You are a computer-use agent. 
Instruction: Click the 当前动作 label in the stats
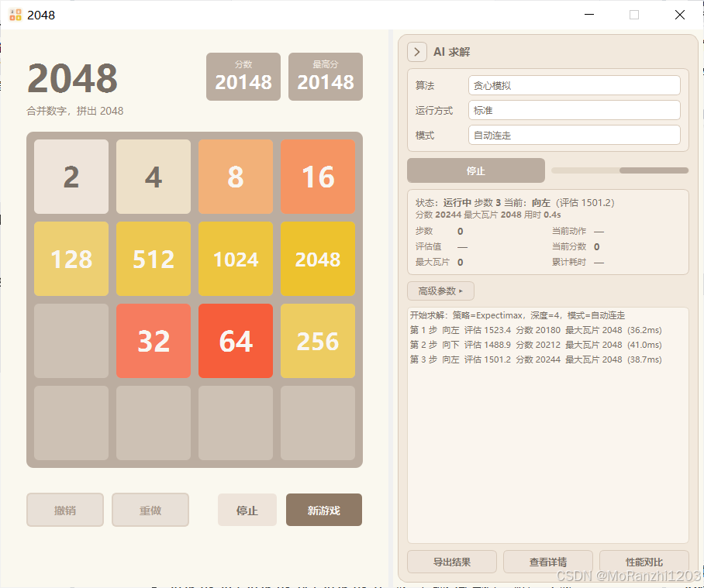[x=569, y=232]
